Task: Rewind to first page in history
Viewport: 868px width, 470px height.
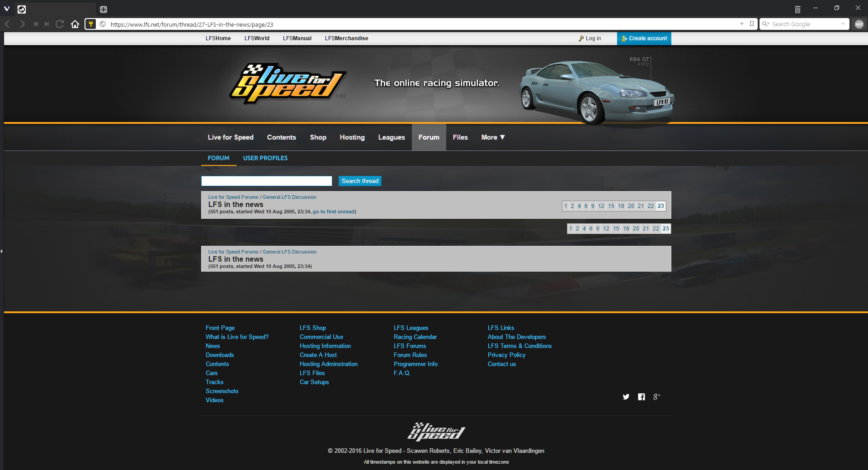Action: coord(36,24)
